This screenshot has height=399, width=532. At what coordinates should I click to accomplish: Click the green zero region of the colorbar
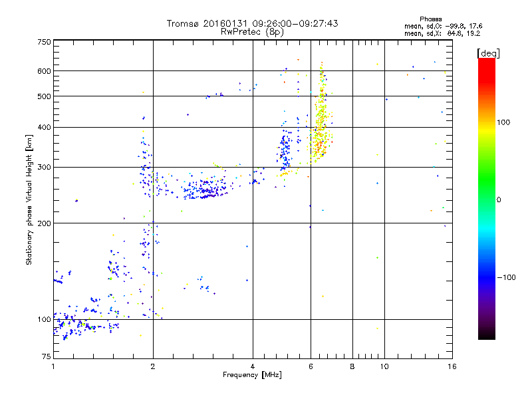[487, 199]
